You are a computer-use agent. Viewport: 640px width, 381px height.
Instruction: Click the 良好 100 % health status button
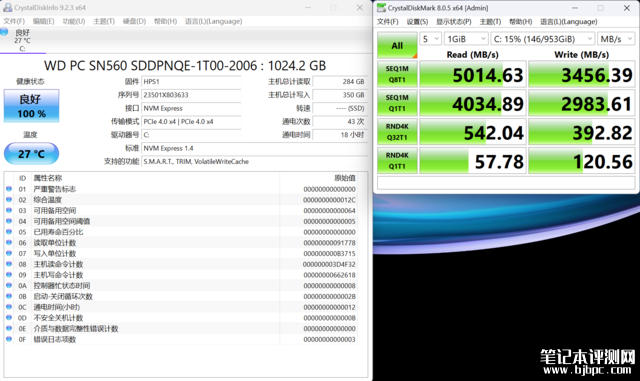coord(31,106)
